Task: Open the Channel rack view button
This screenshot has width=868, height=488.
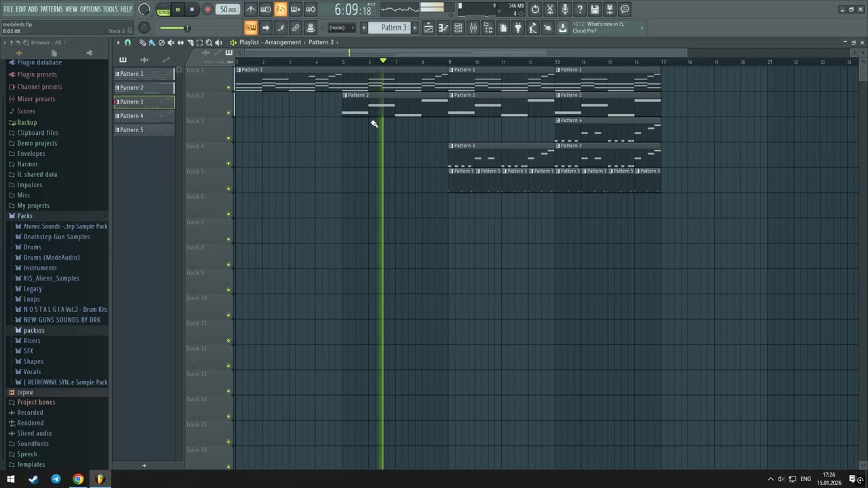Action: tap(458, 28)
